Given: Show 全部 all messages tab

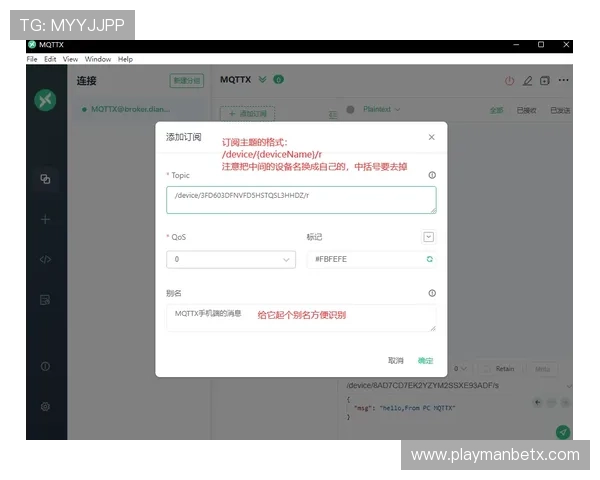Looking at the screenshot, I should pyautogui.click(x=496, y=110).
